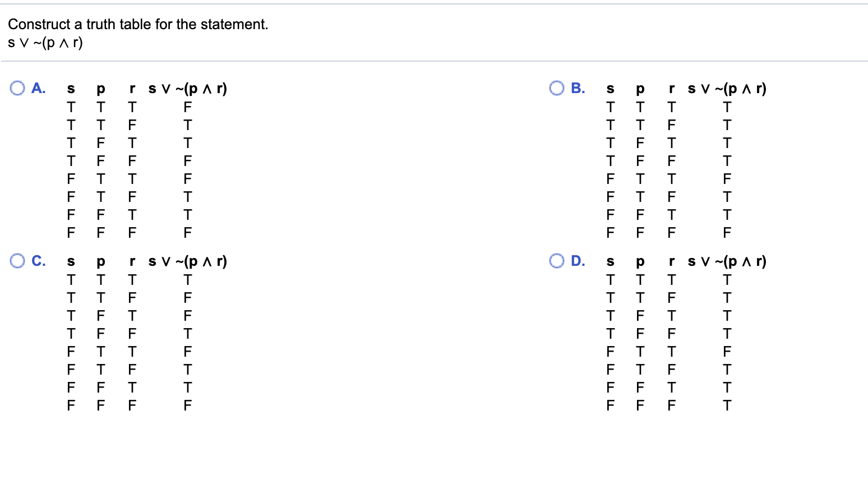Screen dimensions: 868x498
Task: Select radio button for answer C
Action: click(17, 260)
